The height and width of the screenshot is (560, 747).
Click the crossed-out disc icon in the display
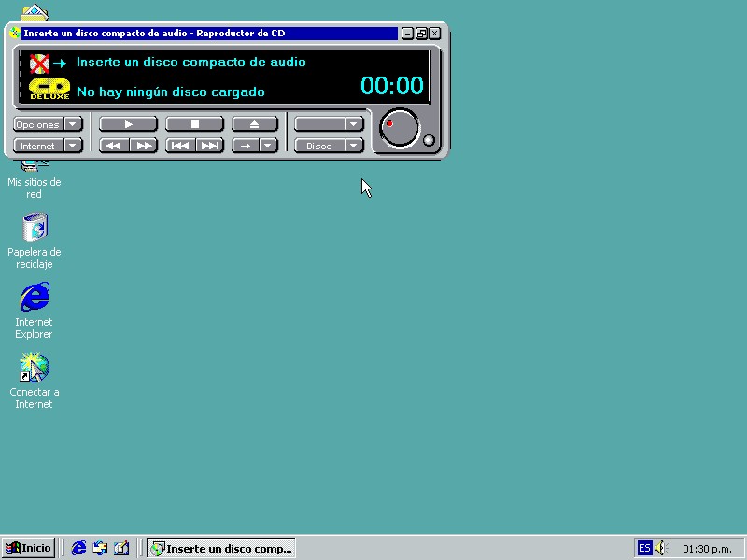pos(39,63)
